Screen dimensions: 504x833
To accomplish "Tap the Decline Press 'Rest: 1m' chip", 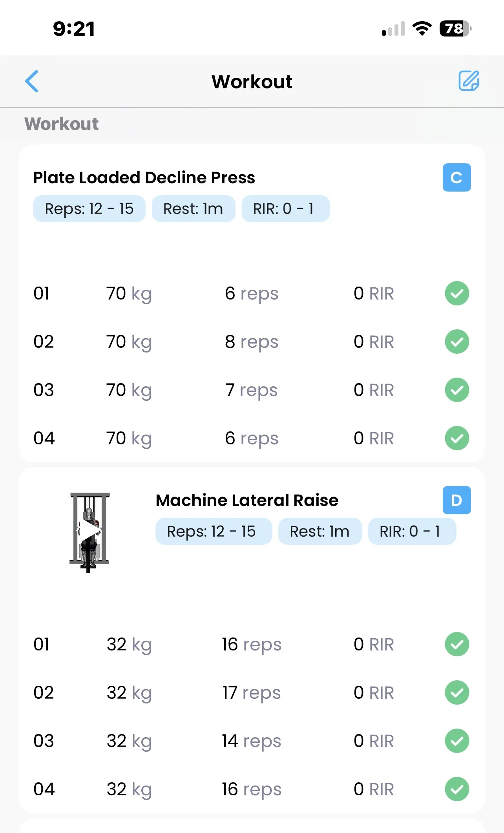I will click(x=193, y=209).
